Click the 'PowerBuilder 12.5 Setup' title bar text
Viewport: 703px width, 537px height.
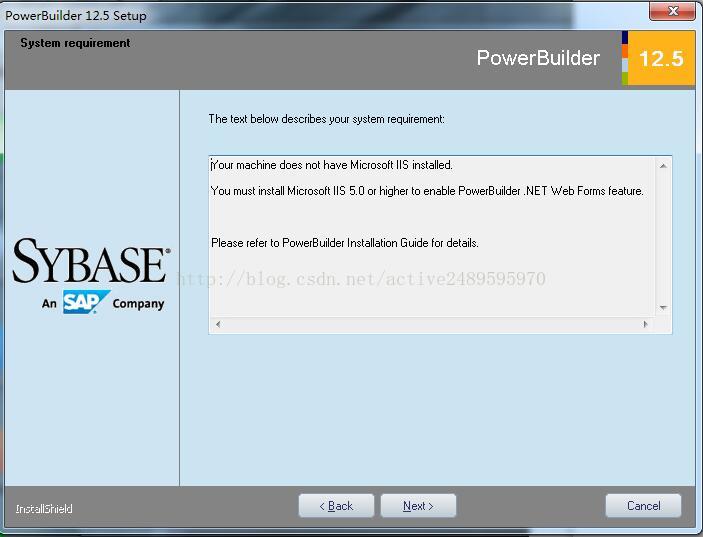[76, 16]
